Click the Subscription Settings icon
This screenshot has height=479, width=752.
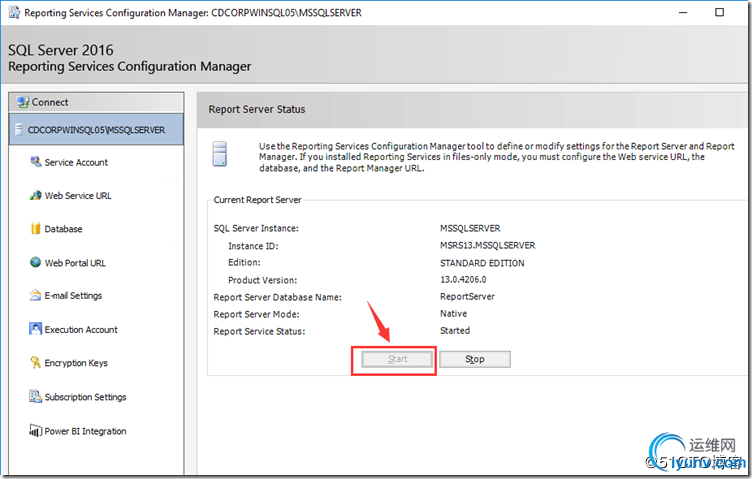point(35,396)
